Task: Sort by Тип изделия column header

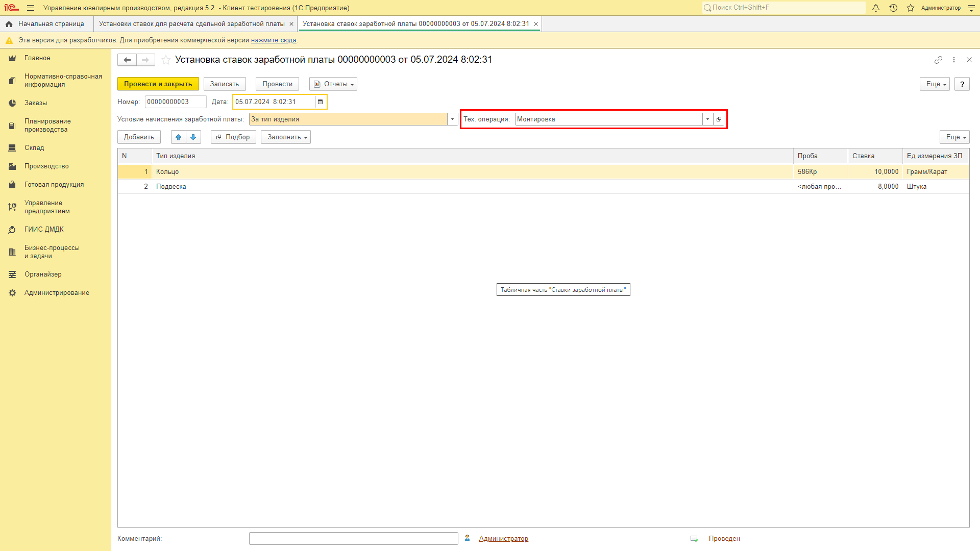Action: [x=473, y=156]
